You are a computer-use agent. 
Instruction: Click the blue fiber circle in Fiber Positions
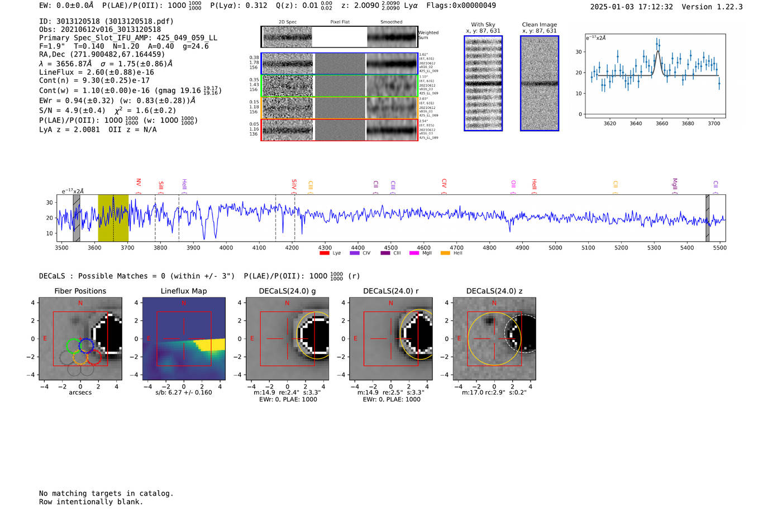(x=86, y=346)
